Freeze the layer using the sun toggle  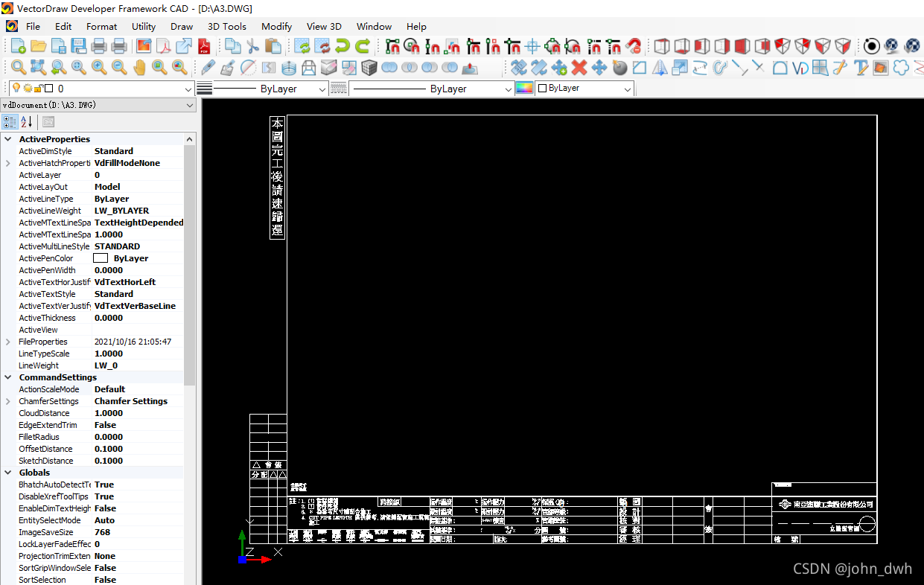(27, 88)
